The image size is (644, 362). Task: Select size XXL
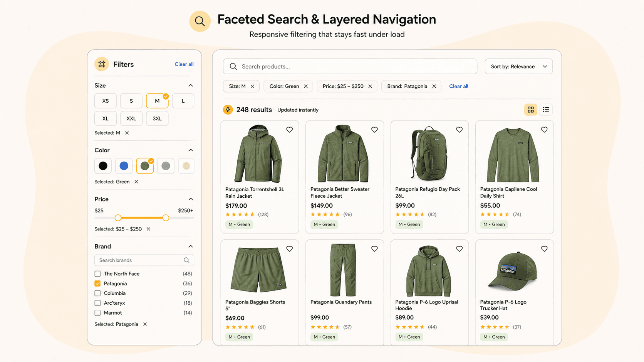coord(131,118)
